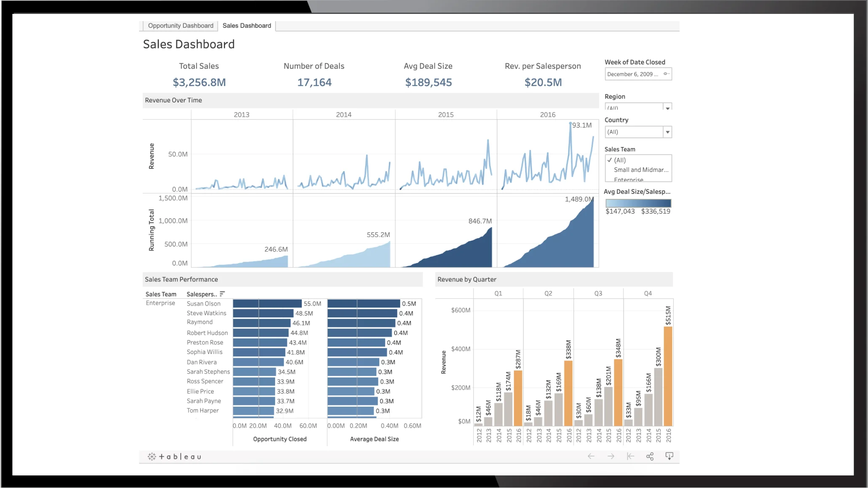
Task: Select Enterprise option in Sales Team filter
Action: pyautogui.click(x=628, y=180)
